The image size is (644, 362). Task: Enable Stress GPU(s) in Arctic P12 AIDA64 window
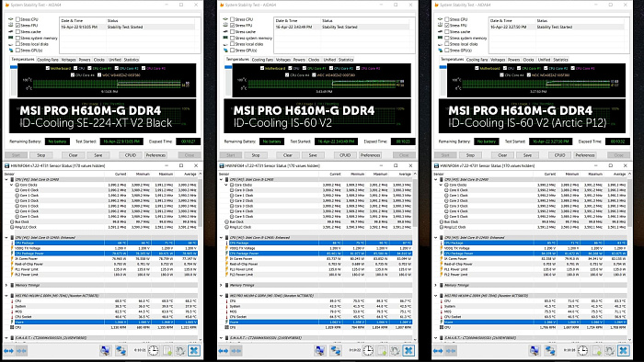pos(447,51)
